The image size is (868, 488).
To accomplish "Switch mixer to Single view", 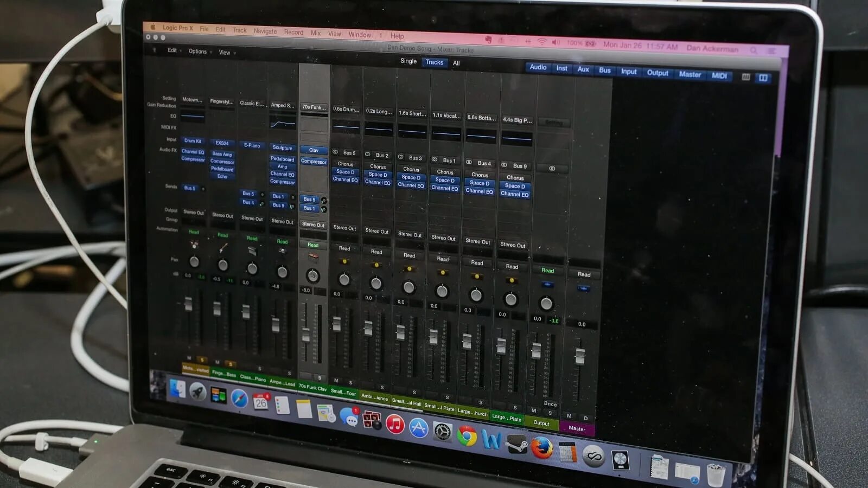I will point(409,61).
